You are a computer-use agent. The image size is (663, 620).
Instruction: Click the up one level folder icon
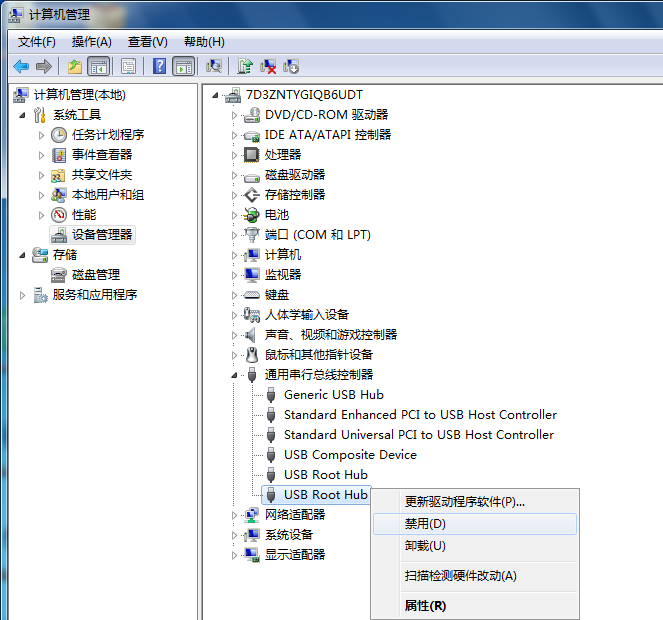click(x=74, y=67)
